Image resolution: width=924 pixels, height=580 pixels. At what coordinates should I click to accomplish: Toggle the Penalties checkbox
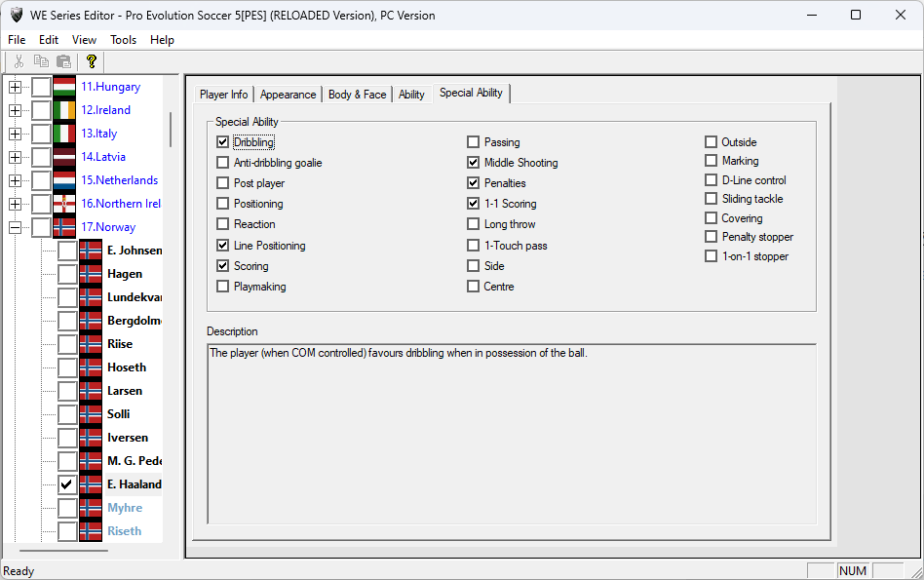pyautogui.click(x=473, y=183)
